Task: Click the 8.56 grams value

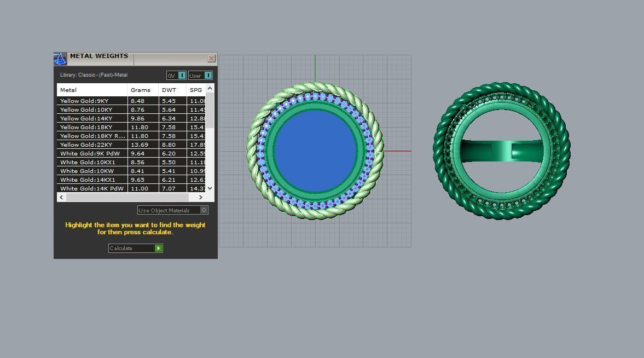Action: click(x=137, y=163)
